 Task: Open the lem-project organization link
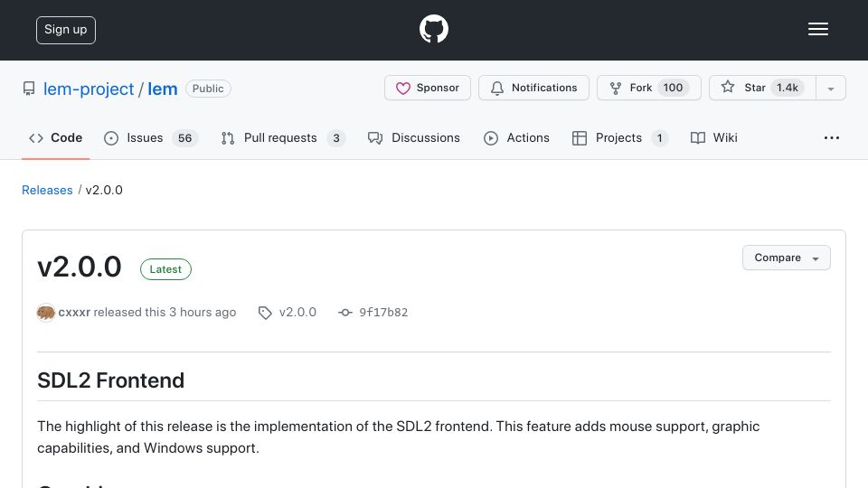coord(89,89)
